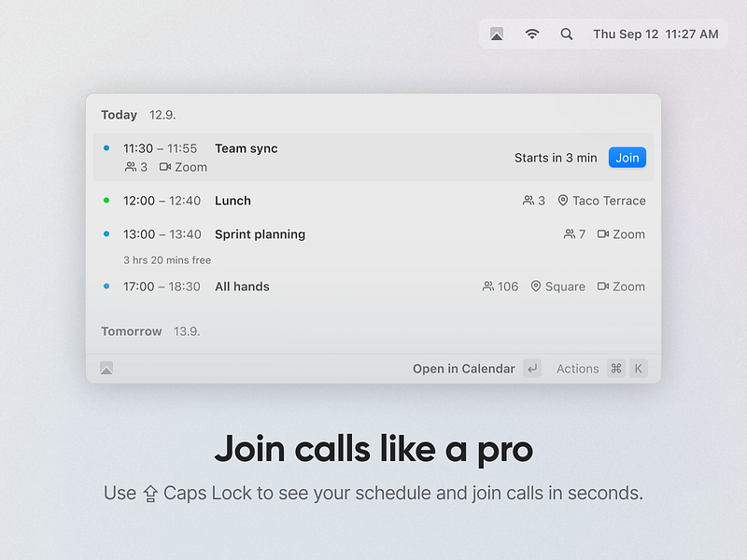This screenshot has height=560, width=747.
Task: Click the attendees icon showing 106 participants
Action: pos(487,287)
